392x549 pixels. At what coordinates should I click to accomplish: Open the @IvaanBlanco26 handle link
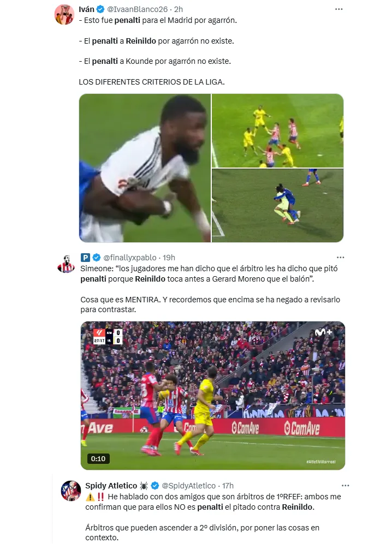point(137,9)
